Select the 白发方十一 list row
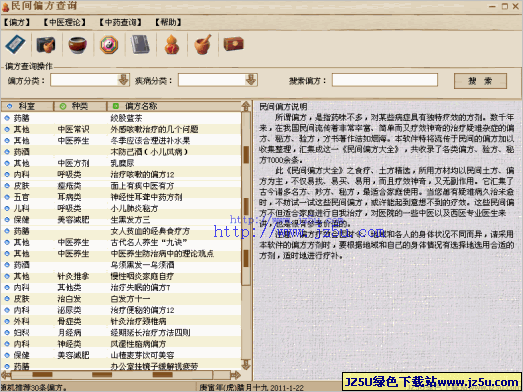This screenshot has height=392, width=523. [121, 299]
